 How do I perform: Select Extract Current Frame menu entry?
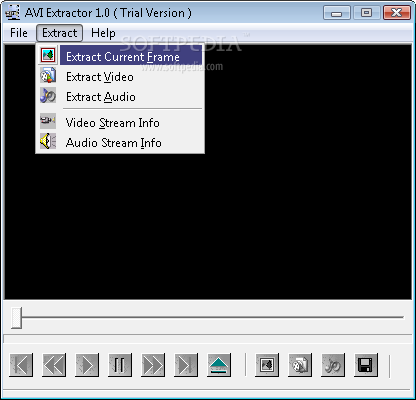(x=120, y=56)
